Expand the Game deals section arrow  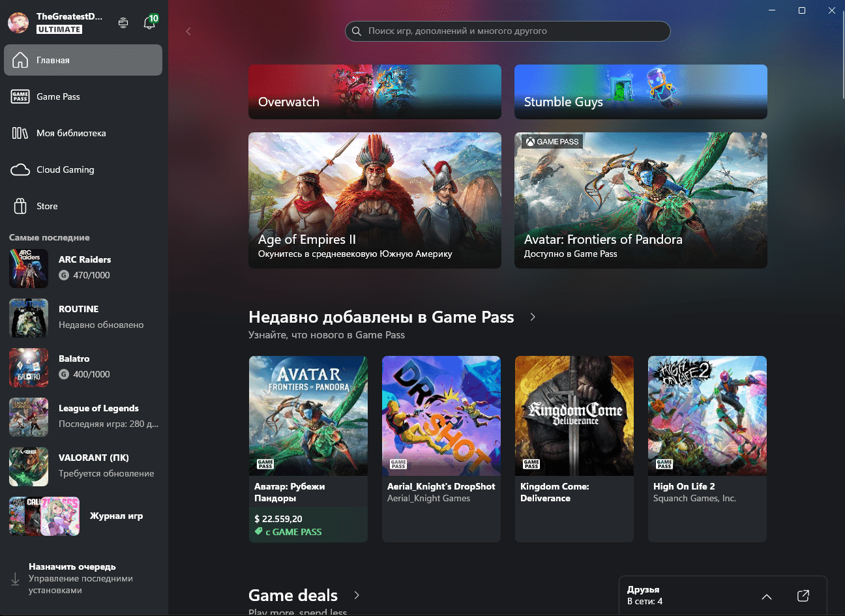click(357, 595)
